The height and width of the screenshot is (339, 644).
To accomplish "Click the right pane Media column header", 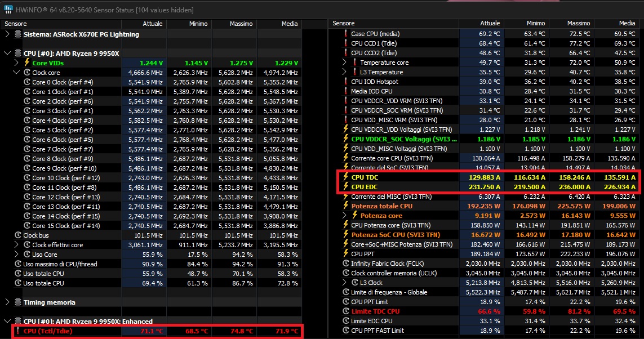I will tap(618, 24).
